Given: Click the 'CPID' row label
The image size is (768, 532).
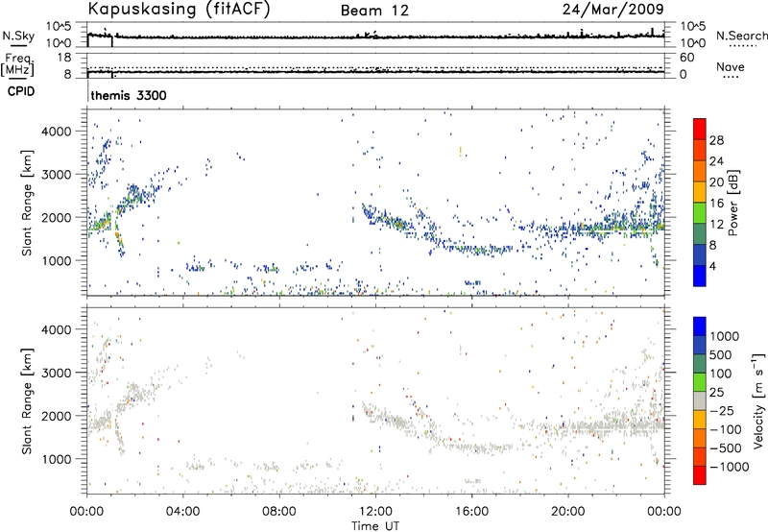Looking at the screenshot, I should (x=21, y=91).
